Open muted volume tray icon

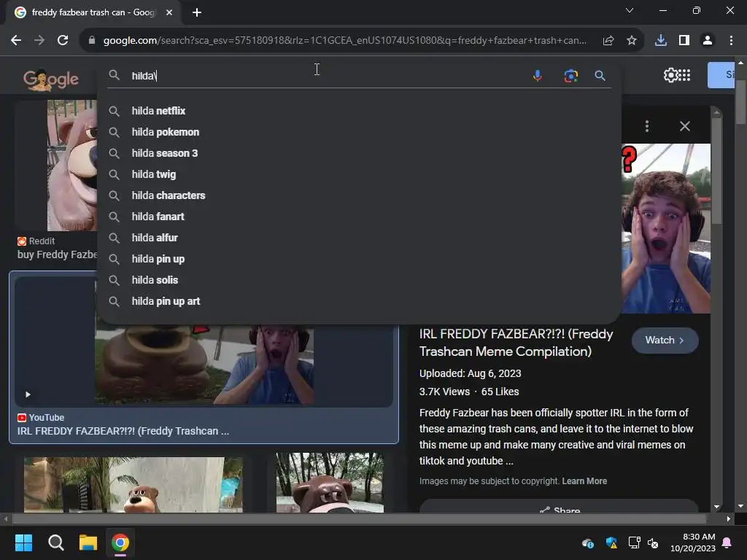pos(653,542)
